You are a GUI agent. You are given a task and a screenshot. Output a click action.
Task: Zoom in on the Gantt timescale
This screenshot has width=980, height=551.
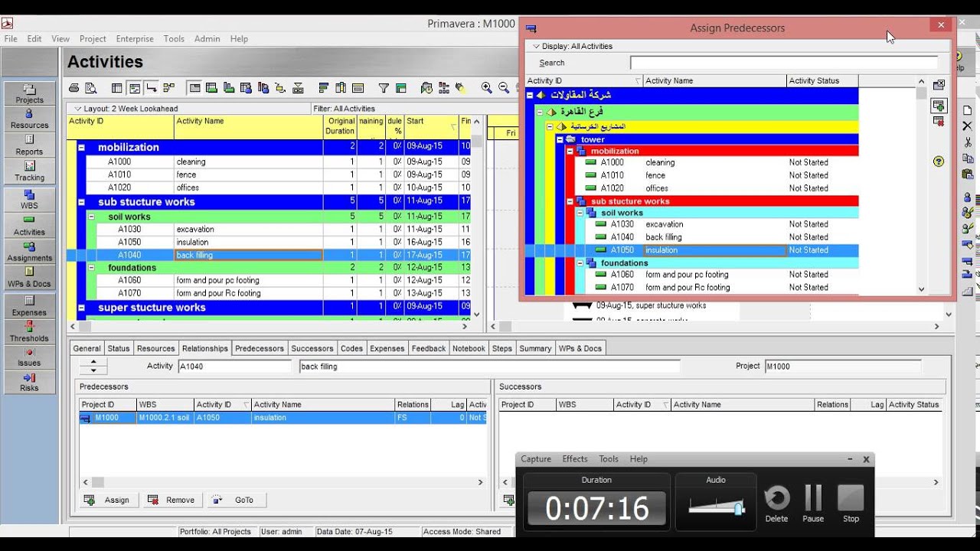pos(487,88)
